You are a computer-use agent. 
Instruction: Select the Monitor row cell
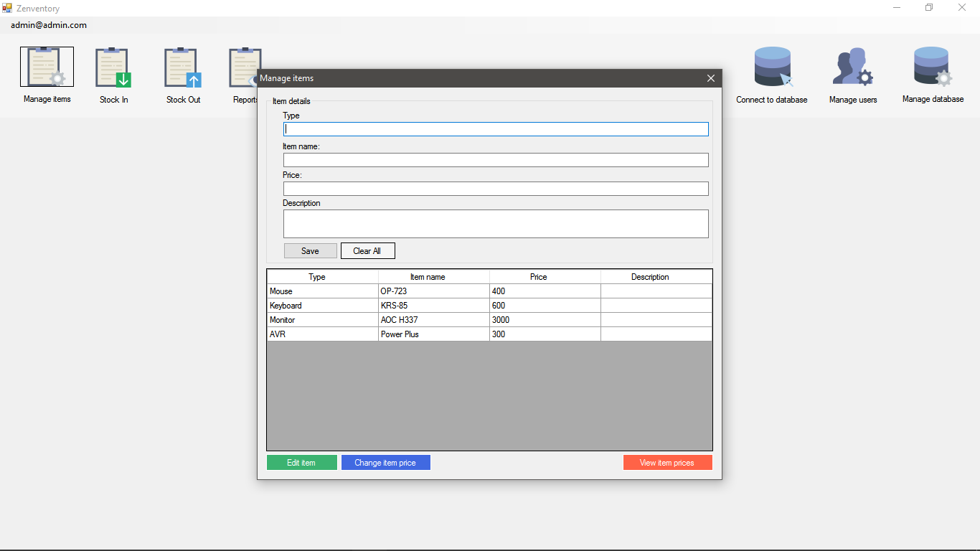click(x=323, y=320)
